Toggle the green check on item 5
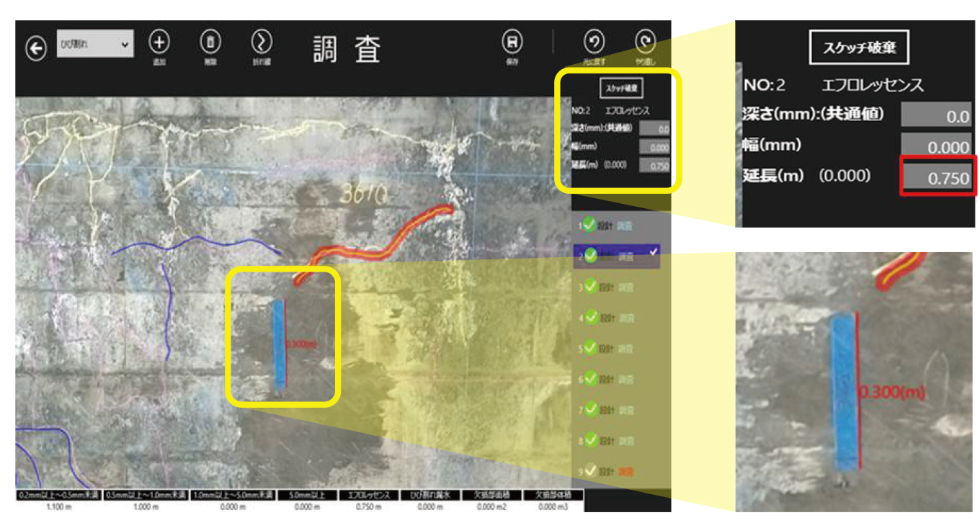 point(591,348)
